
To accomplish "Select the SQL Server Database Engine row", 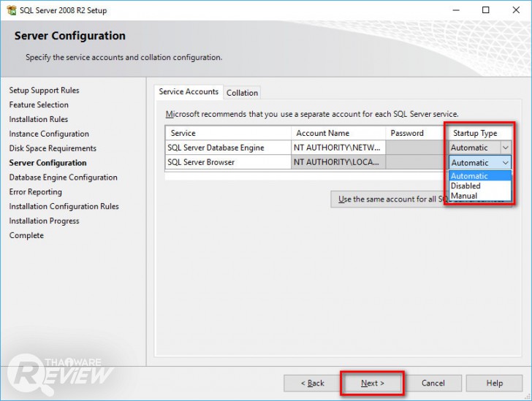I will [228, 148].
